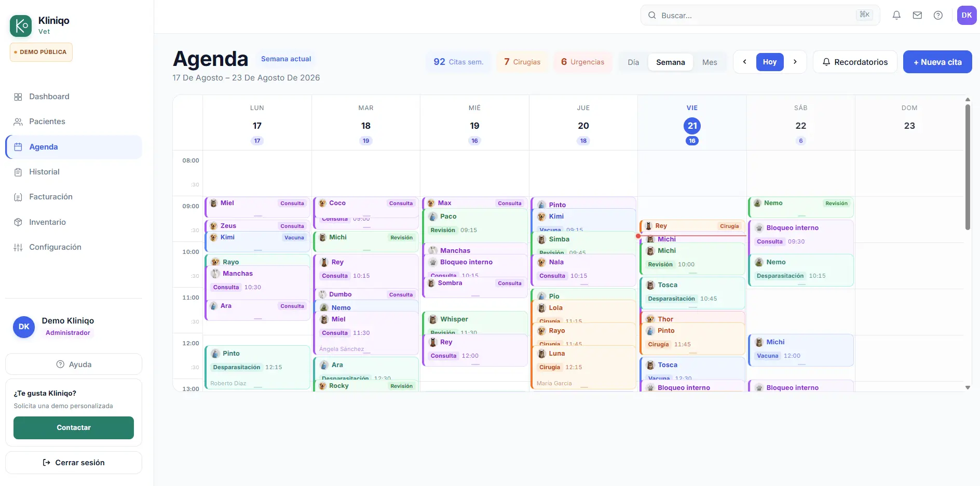Open Friday's Rey Cirugía appointment
Viewport: 980px width, 486px height.
(x=692, y=226)
